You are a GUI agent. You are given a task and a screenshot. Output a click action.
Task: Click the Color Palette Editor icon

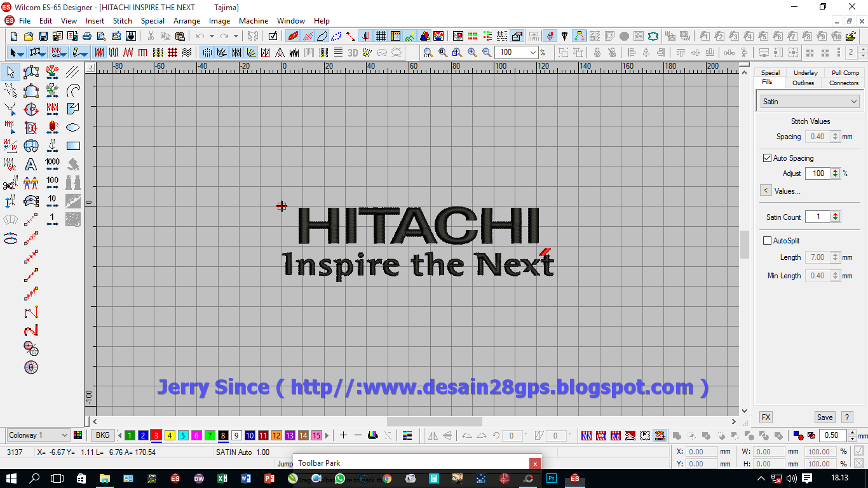tap(78, 435)
